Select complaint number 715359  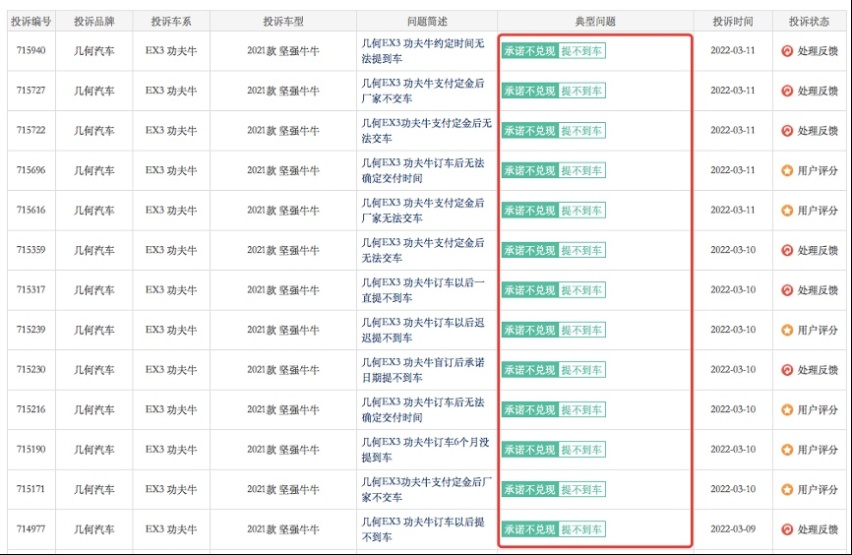point(31,250)
